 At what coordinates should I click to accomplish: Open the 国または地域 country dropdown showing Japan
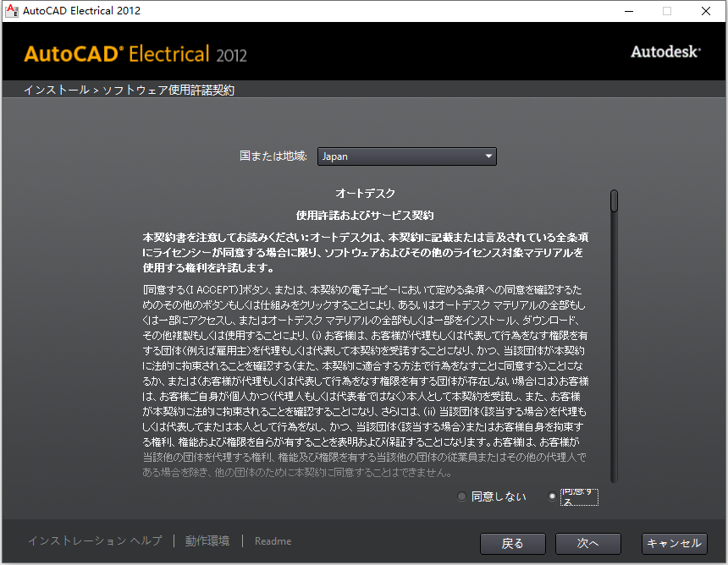406,156
